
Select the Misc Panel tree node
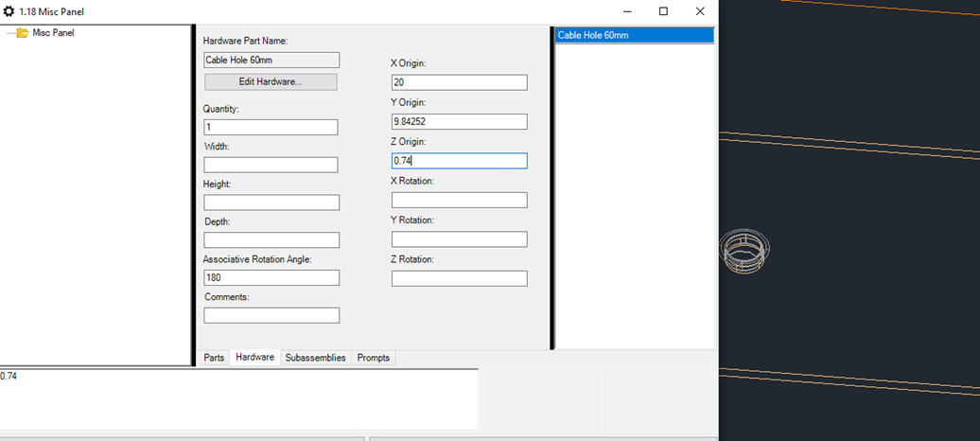pyautogui.click(x=53, y=33)
